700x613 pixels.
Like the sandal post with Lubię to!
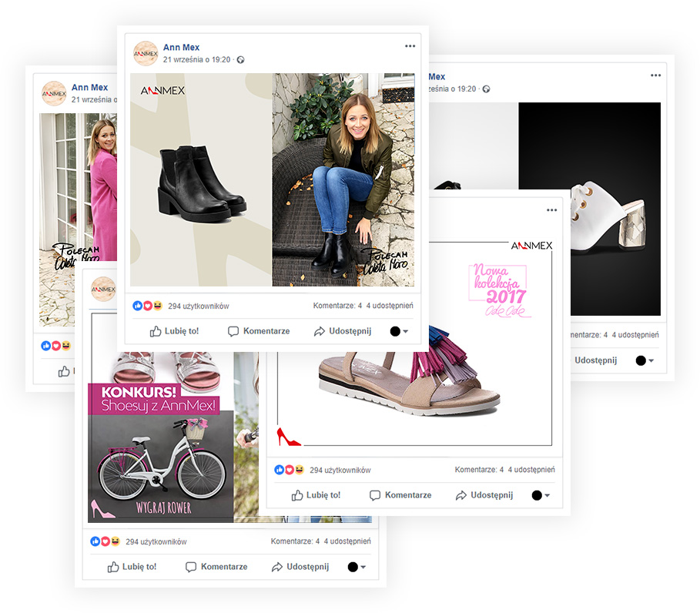316,495
